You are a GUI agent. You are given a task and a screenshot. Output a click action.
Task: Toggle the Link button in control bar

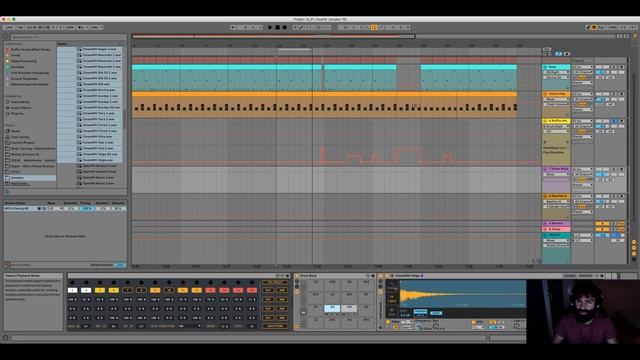(9, 27)
